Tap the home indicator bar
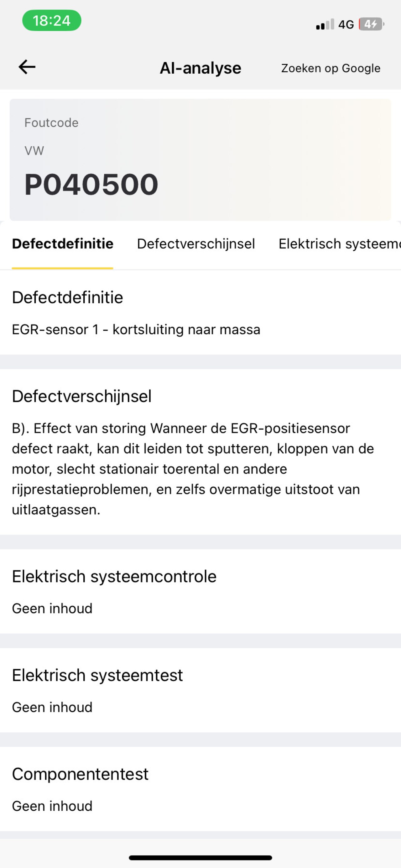Screen dimensions: 401x868 (200, 858)
